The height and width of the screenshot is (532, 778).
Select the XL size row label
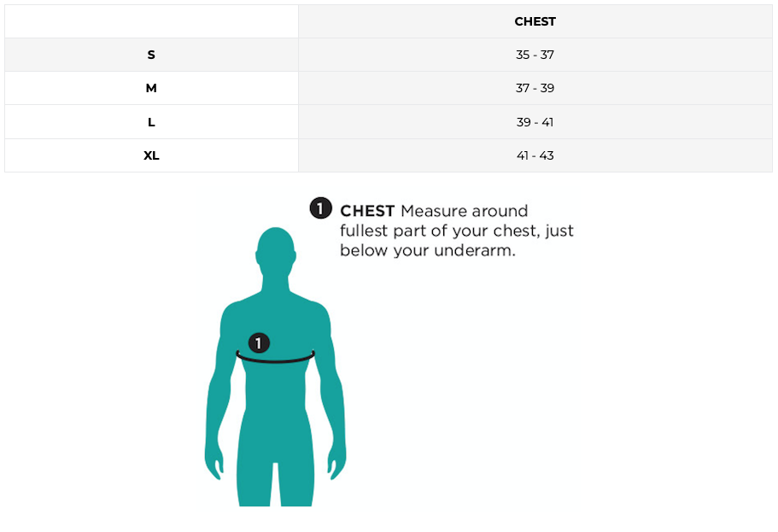click(x=151, y=155)
